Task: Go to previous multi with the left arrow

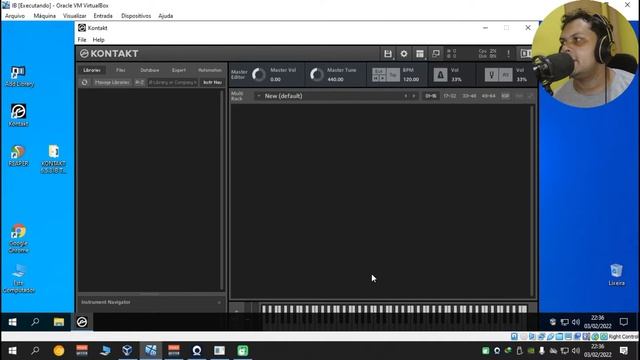Action: 405,96
